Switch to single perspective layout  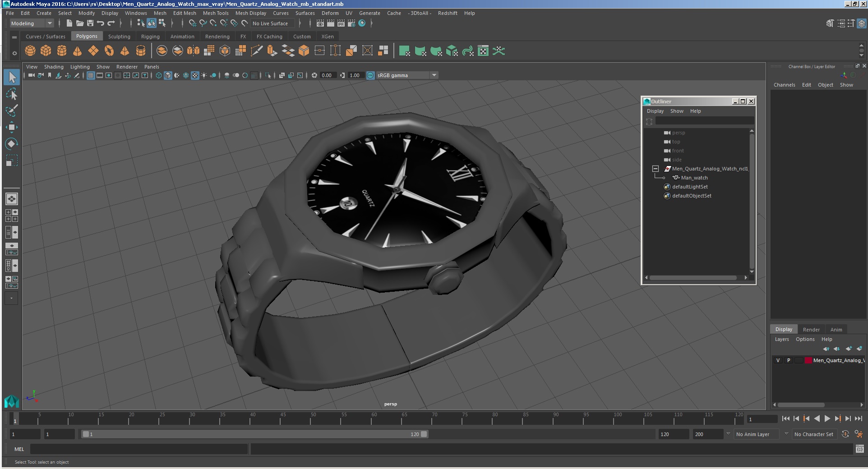[x=12, y=199]
